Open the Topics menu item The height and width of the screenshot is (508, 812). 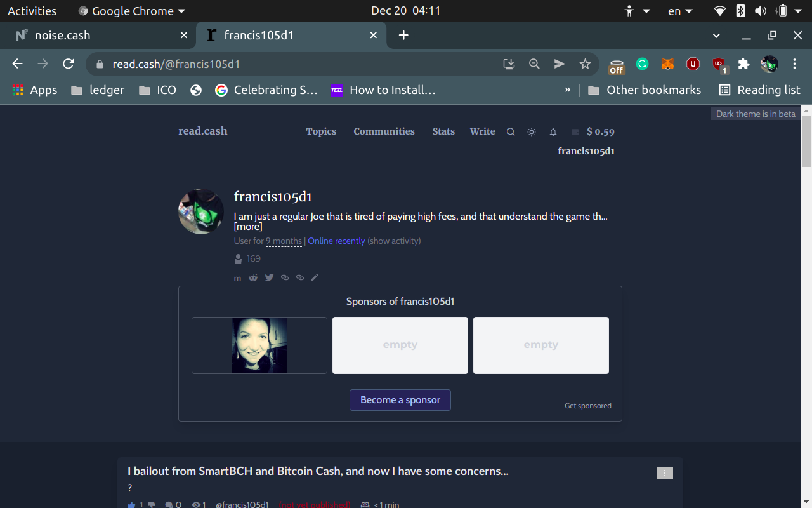(x=321, y=131)
